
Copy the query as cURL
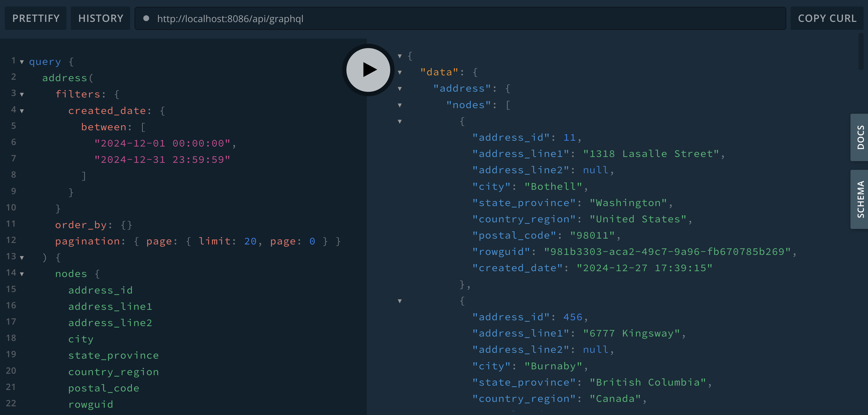[827, 18]
